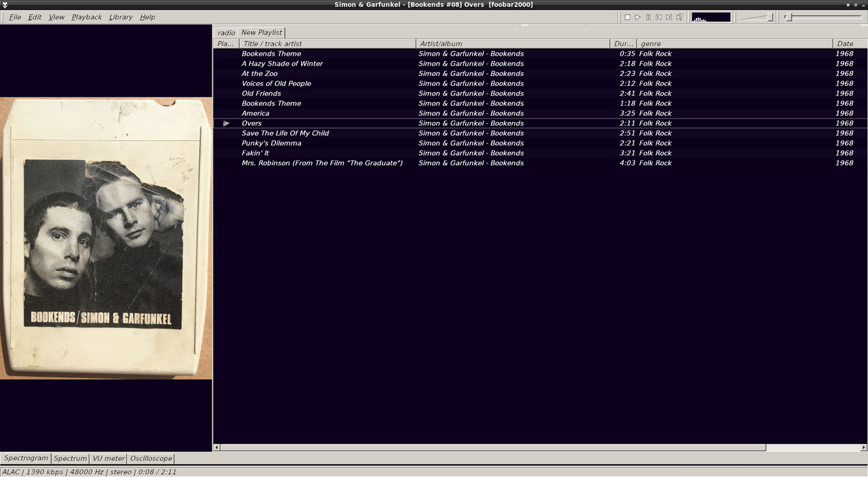Open the Edit menu
This screenshot has height=477, width=868.
[35, 17]
